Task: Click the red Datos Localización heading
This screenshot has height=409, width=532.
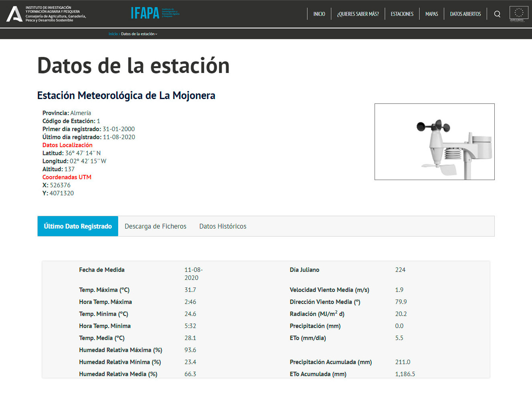Action: coord(67,145)
